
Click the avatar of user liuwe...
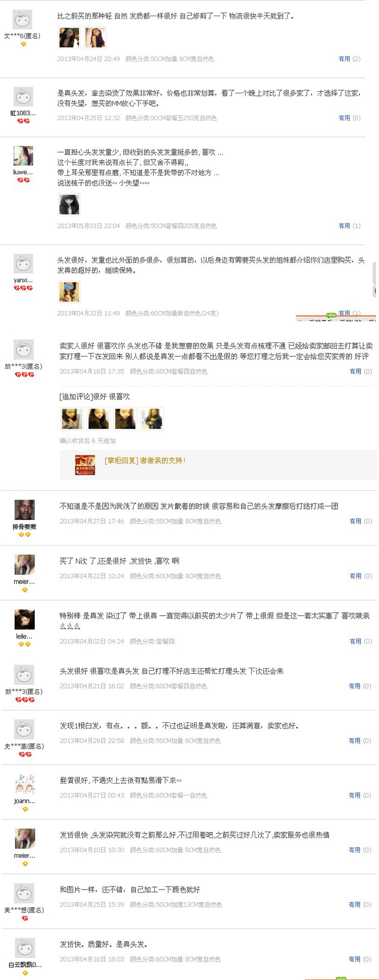coord(23,156)
